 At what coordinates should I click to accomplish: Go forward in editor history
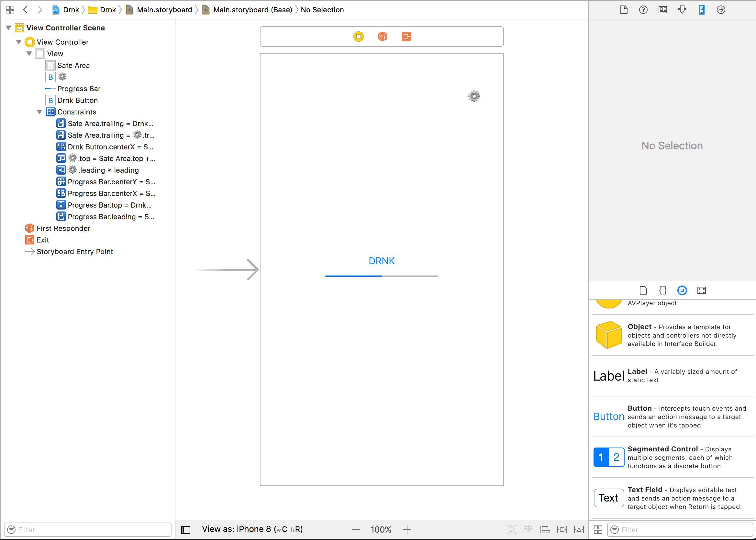coord(40,10)
